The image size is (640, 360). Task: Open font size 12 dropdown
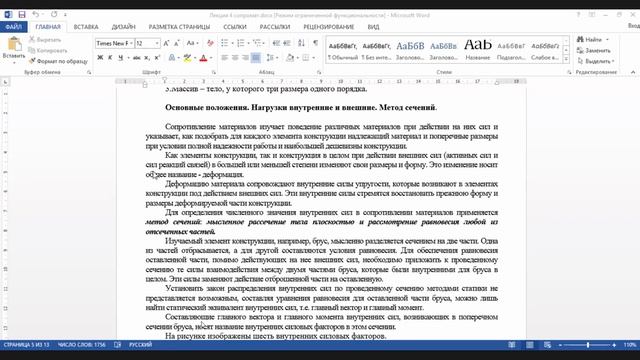157,43
